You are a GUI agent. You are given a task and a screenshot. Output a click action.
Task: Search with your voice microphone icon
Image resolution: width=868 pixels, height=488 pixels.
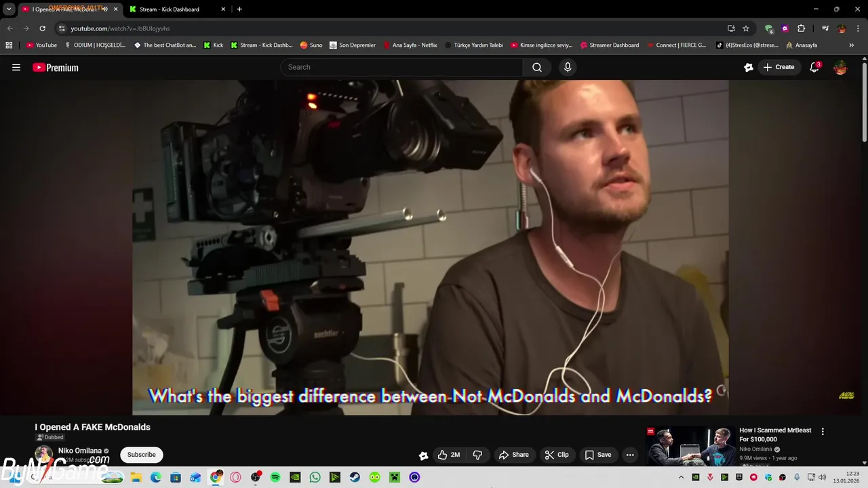coord(568,67)
